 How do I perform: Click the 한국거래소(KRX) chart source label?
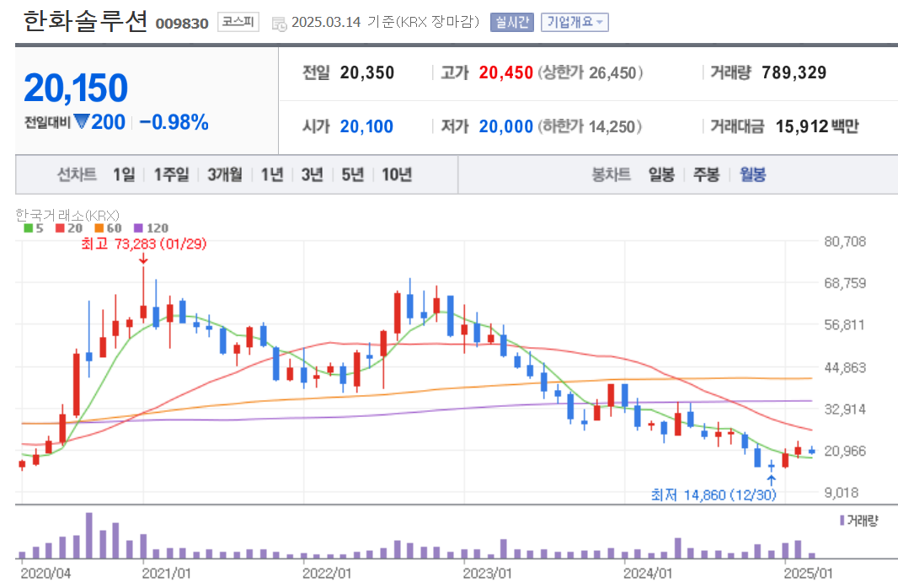pyautogui.click(x=67, y=216)
